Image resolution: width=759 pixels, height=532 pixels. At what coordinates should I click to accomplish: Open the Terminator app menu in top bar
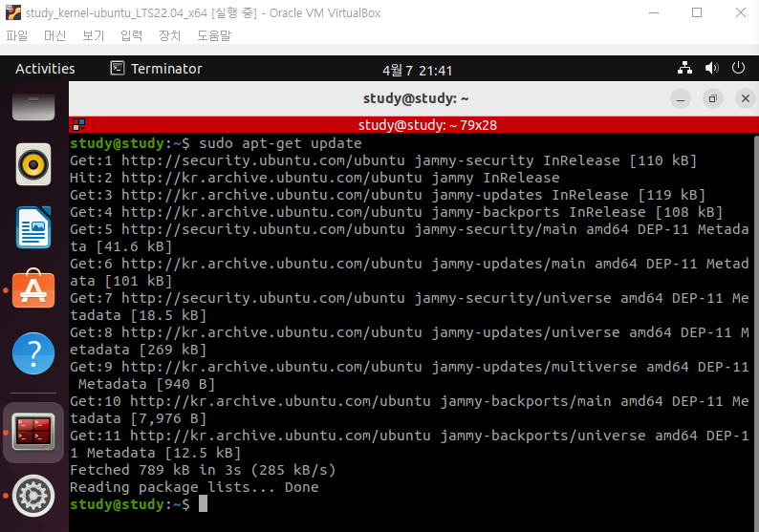pyautogui.click(x=156, y=69)
